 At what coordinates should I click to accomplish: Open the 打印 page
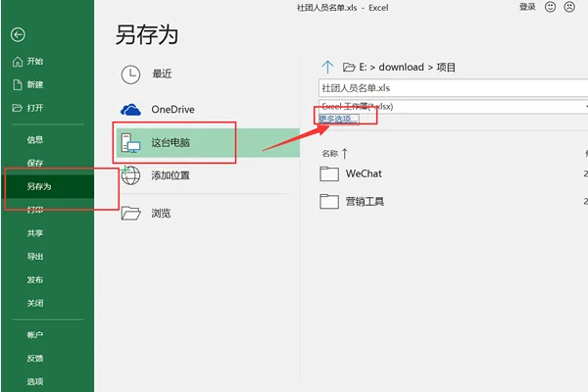click(35, 210)
